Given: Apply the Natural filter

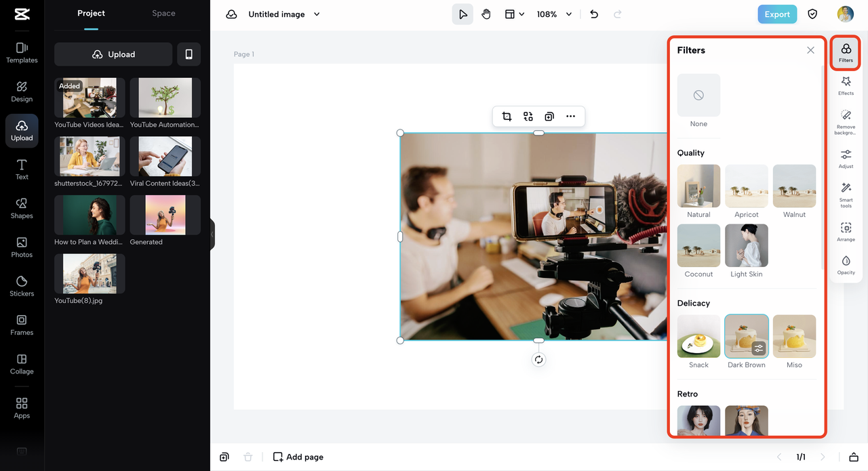Looking at the screenshot, I should [698, 186].
